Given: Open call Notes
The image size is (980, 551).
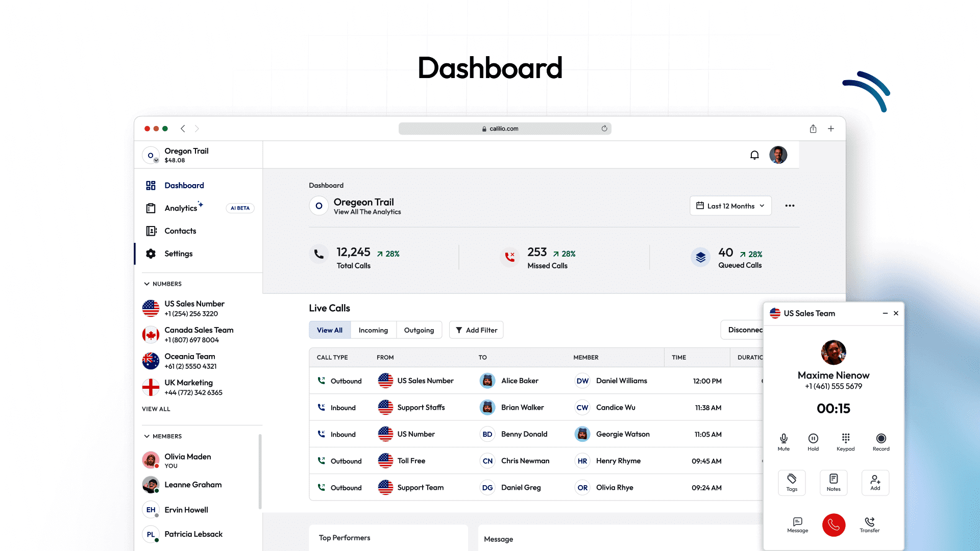Looking at the screenshot, I should click(x=834, y=482).
